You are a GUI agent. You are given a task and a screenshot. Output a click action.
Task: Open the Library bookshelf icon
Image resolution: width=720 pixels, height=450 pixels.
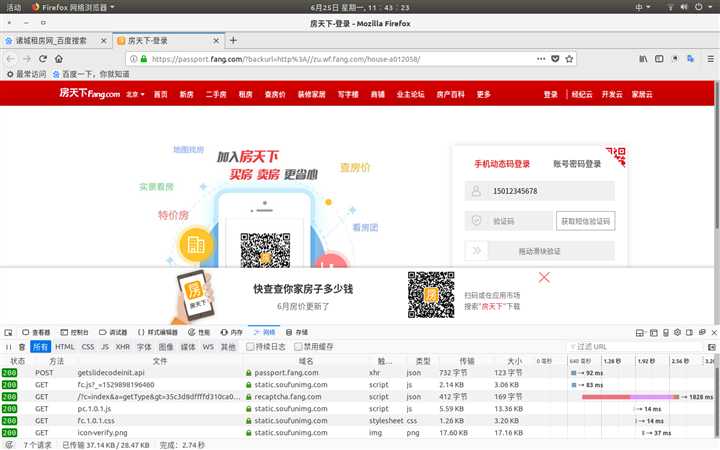pos(643,59)
